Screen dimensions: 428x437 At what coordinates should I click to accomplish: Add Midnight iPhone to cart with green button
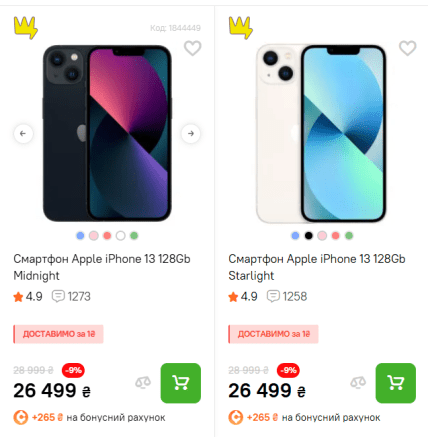(181, 383)
